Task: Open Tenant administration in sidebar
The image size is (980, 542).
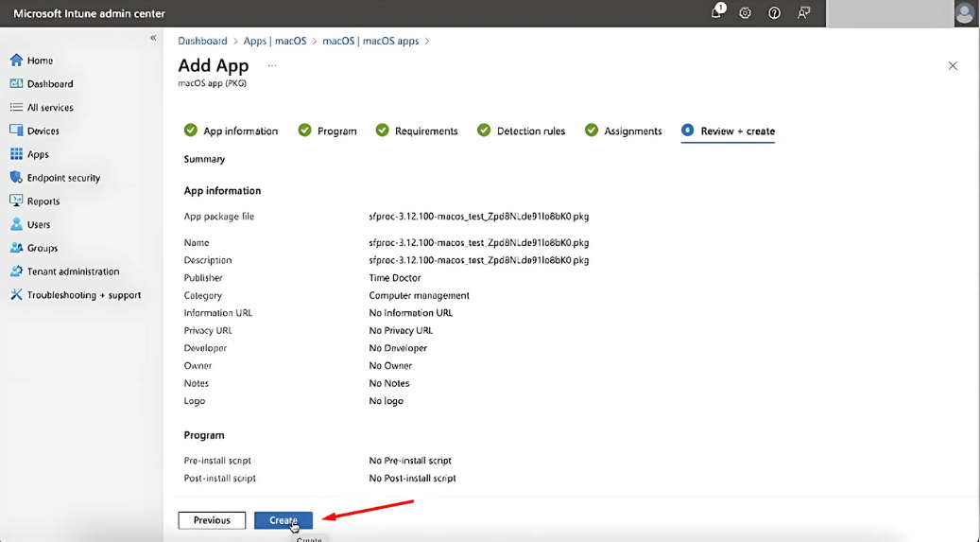Action: click(64, 271)
